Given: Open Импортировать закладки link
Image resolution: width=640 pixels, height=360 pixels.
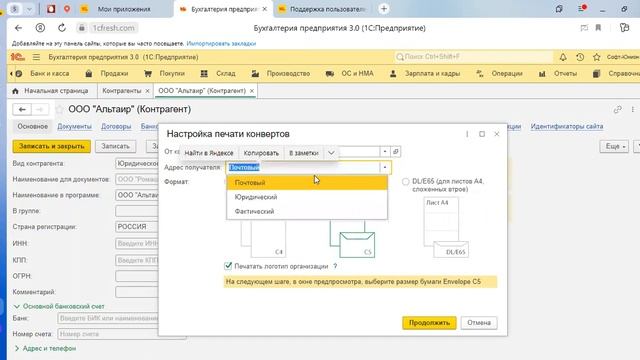Looking at the screenshot, I should point(221,43).
